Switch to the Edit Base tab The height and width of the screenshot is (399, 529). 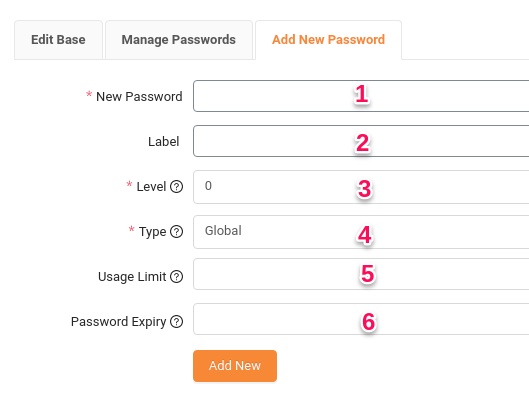[58, 40]
